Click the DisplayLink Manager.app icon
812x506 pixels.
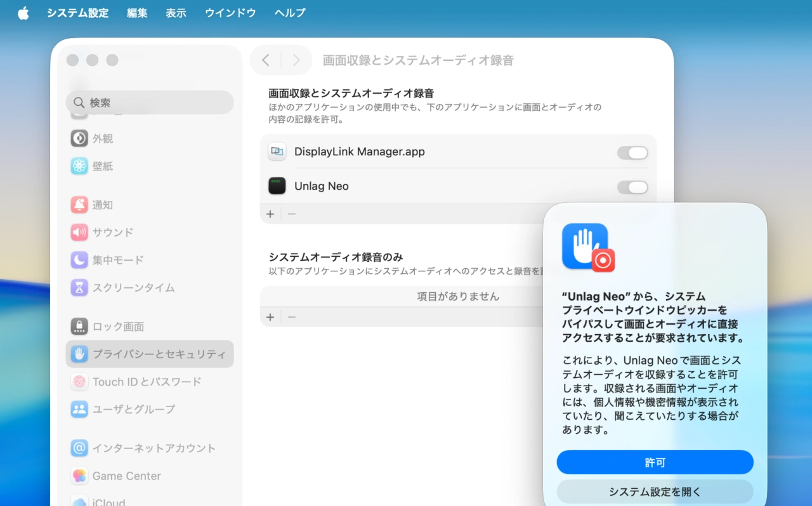[277, 152]
